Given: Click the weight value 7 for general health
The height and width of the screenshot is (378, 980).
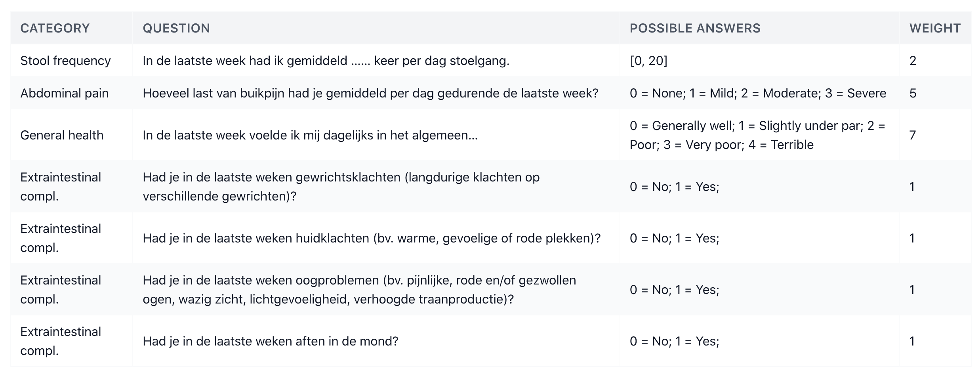Looking at the screenshot, I should [913, 135].
